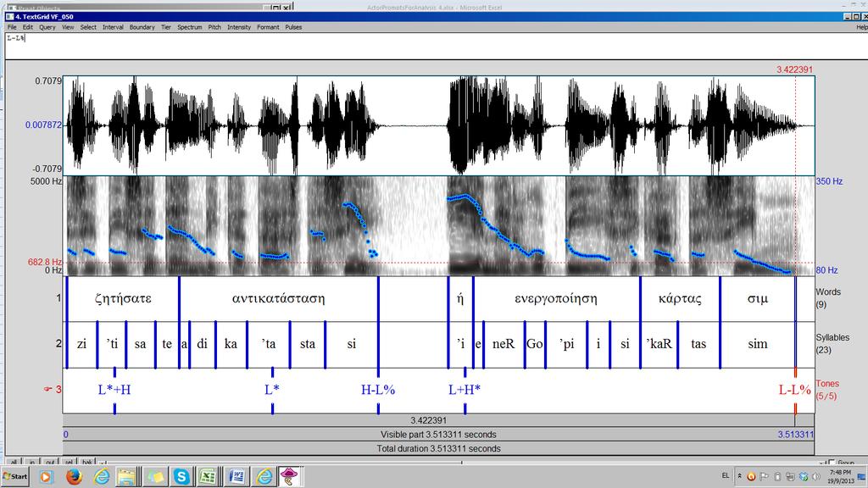This screenshot has height=488, width=868.
Task: Switch to the Praat taskbar icon
Action: (290, 476)
